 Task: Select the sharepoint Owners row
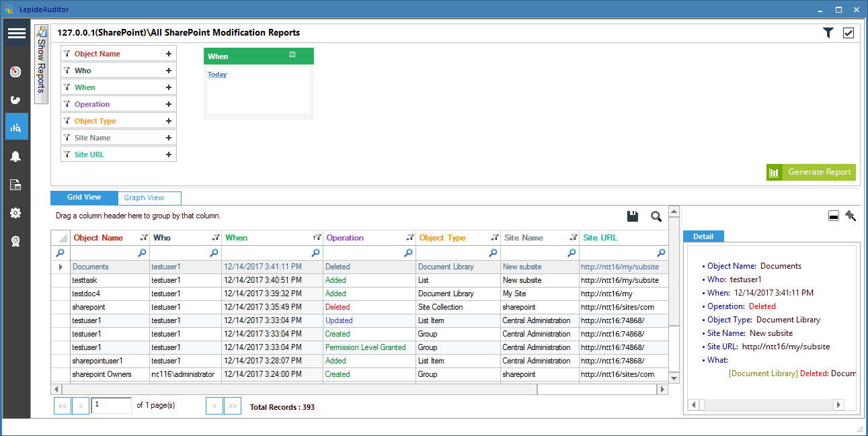coord(360,374)
